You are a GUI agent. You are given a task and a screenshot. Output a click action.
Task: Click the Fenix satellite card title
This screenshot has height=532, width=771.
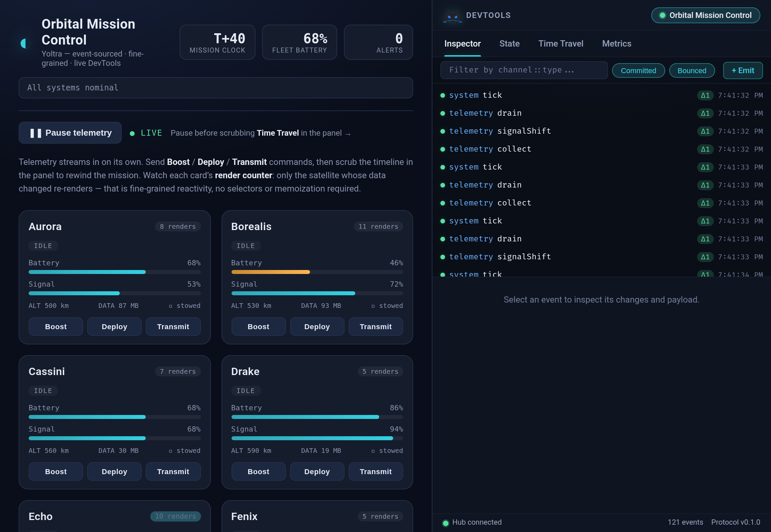[x=244, y=516]
